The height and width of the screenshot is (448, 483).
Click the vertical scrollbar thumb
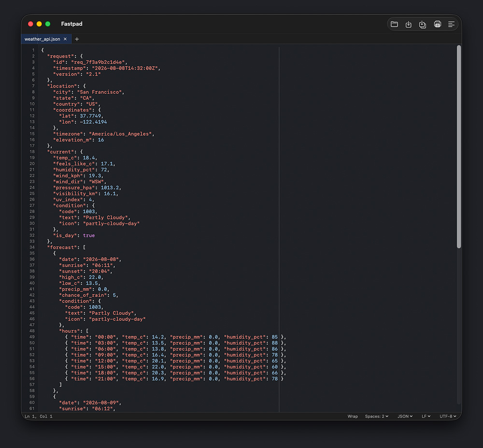tap(459, 146)
